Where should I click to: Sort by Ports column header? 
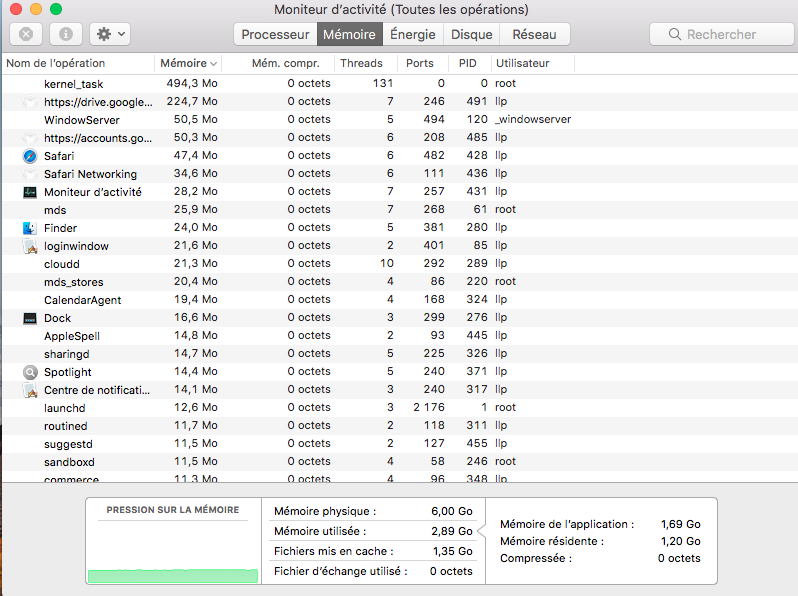(x=420, y=63)
